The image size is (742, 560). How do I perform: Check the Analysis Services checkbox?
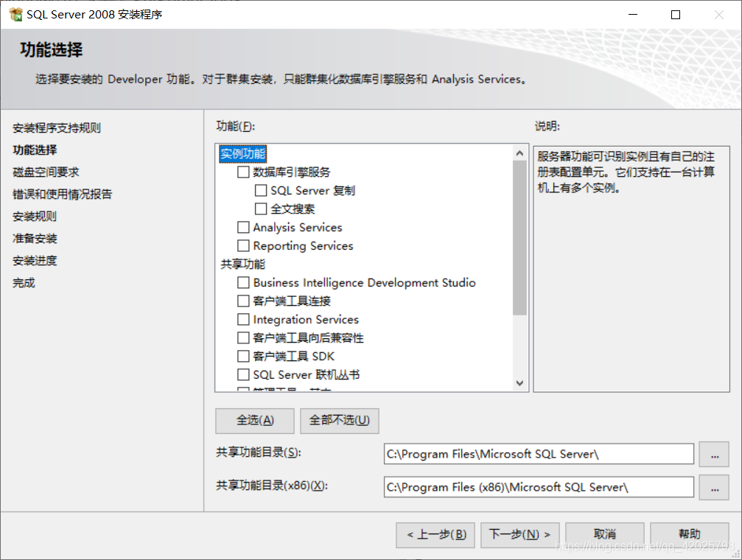point(243,227)
